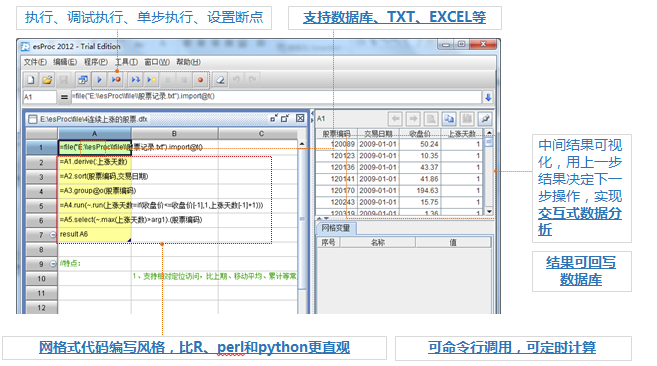
Task: Close the dfx document inner window
Action: (300, 119)
